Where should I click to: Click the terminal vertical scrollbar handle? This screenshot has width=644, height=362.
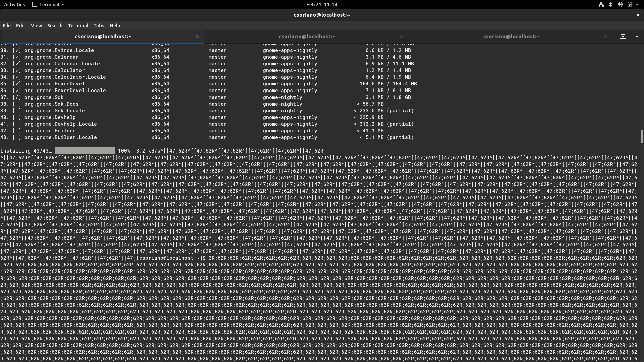click(641, 137)
